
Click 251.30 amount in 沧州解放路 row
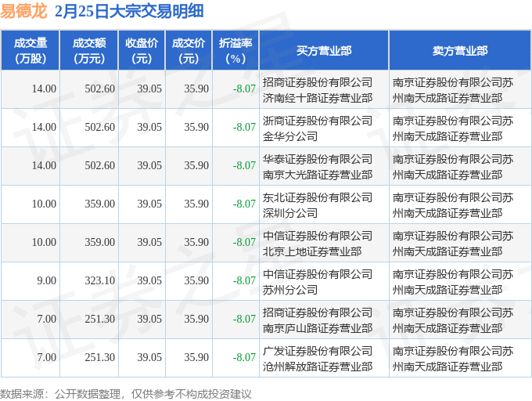100,358
